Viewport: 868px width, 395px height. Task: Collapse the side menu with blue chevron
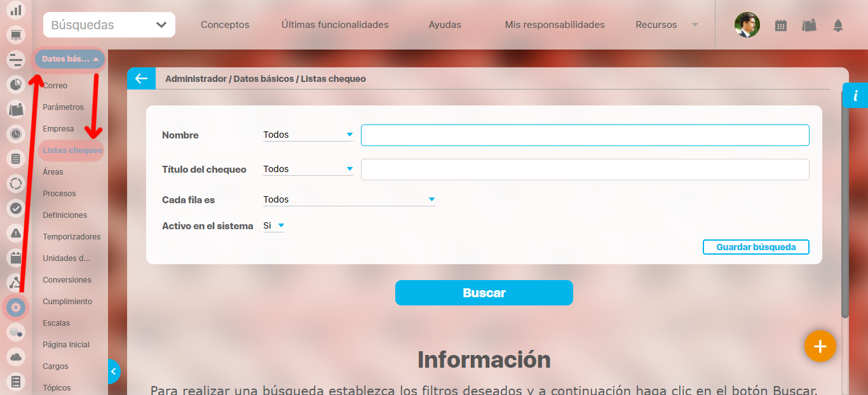click(x=114, y=371)
